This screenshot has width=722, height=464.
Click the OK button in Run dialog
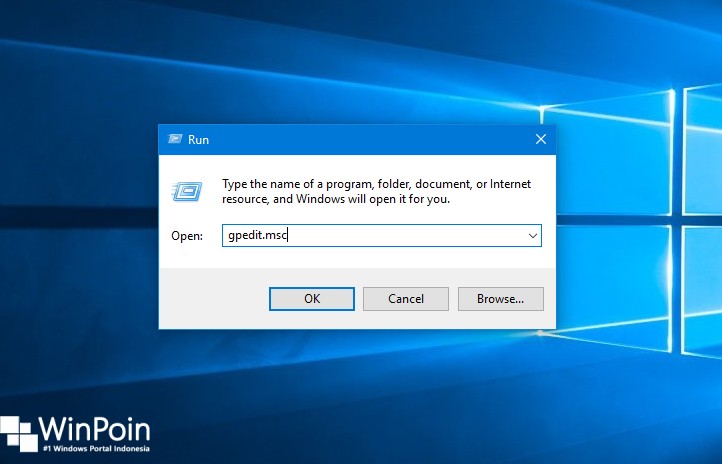pos(312,299)
